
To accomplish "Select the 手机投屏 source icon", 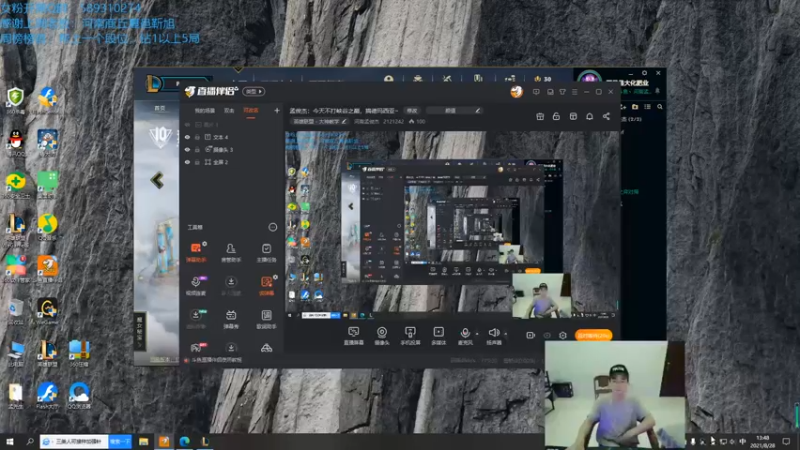I will click(410, 336).
